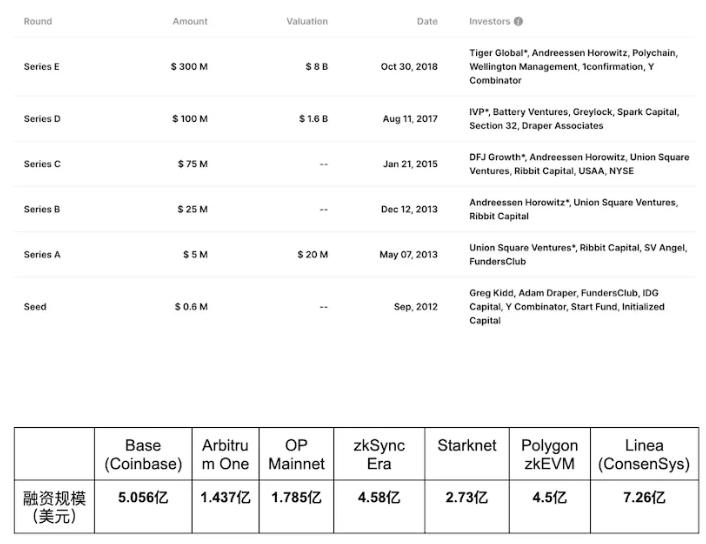This screenshot has width=706, height=544.
Task: Click the Aug 11, 2017 date
Action: [x=410, y=119]
